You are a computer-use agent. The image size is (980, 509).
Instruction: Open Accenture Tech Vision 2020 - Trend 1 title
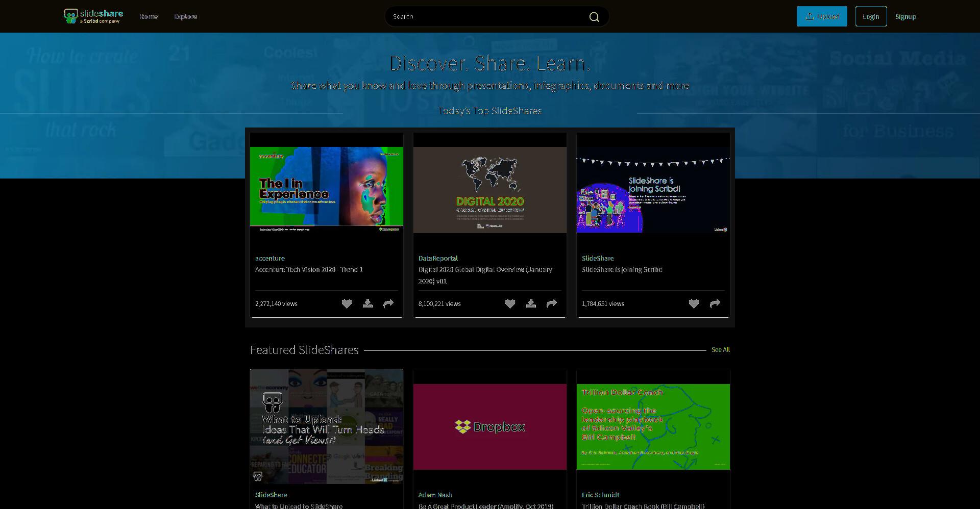click(x=309, y=269)
